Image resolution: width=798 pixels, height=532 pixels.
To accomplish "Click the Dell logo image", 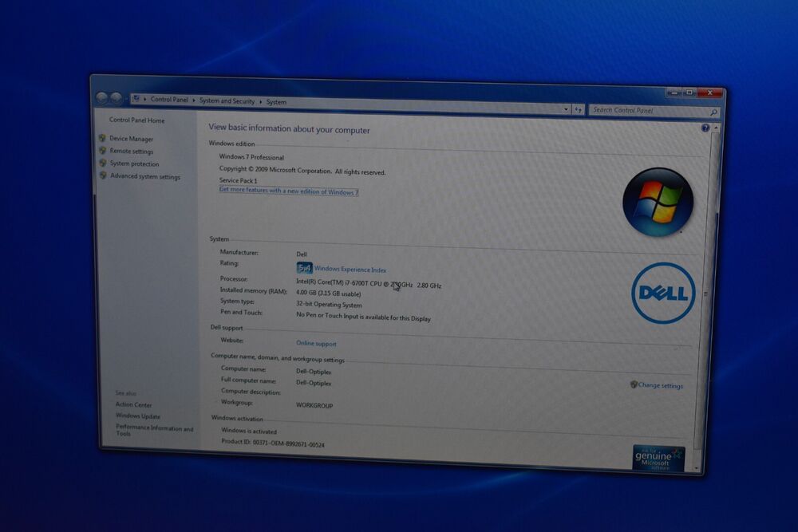I will (x=663, y=293).
